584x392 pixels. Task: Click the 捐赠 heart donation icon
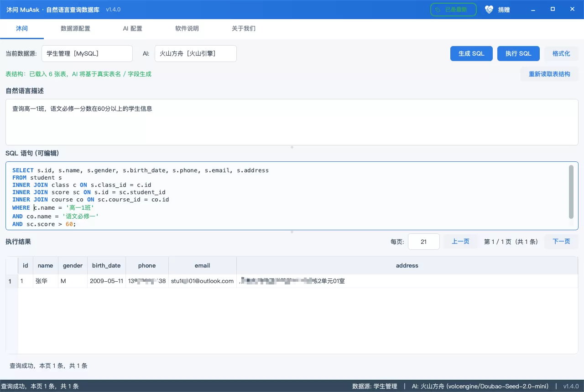tap(489, 10)
